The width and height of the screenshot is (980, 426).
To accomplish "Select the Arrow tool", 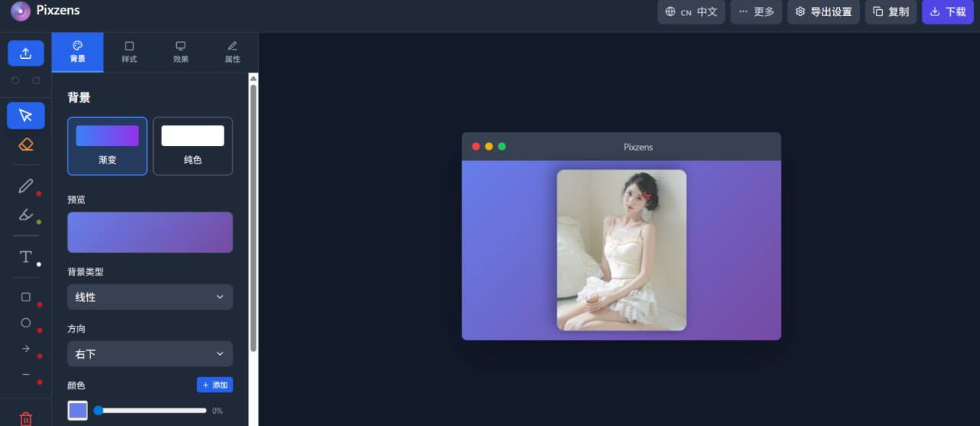I will pos(26,349).
